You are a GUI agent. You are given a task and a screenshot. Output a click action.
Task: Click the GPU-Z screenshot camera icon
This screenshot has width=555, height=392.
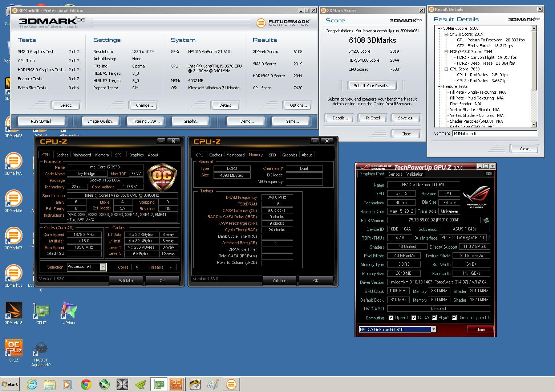click(x=489, y=173)
